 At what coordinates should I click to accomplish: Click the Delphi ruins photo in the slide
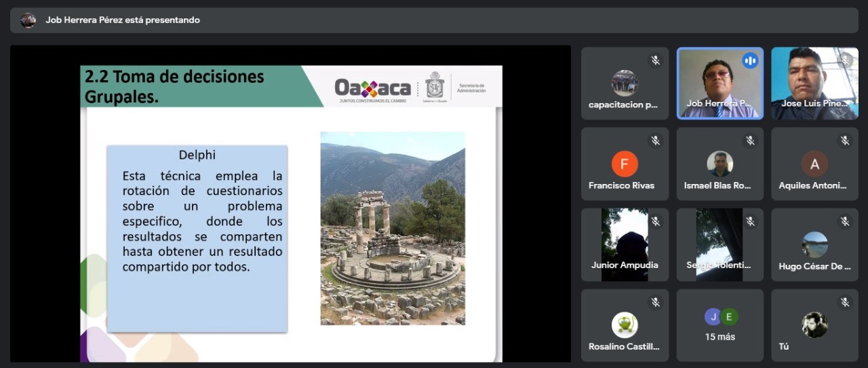click(x=393, y=228)
